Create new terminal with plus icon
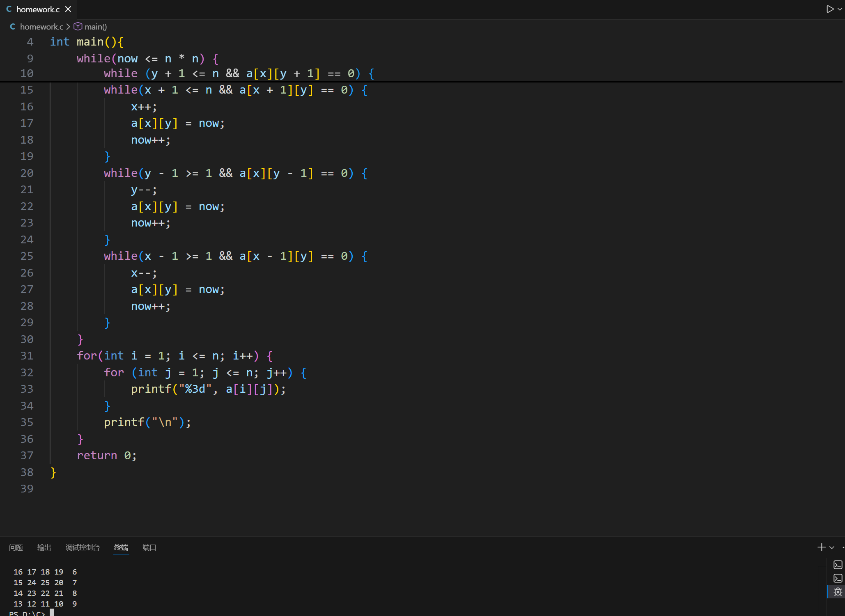845x616 pixels. click(x=821, y=547)
